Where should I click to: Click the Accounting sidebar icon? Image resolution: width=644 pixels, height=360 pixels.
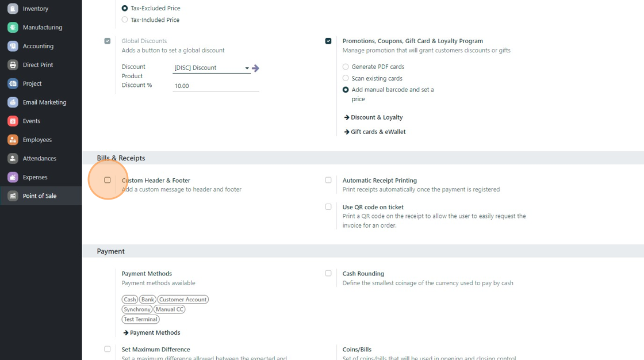[13, 46]
